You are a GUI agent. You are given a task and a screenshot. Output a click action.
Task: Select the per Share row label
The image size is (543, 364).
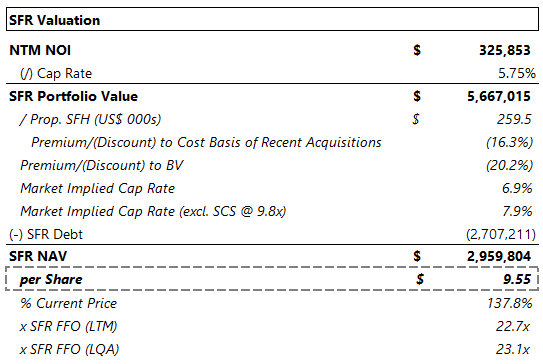[51, 279]
